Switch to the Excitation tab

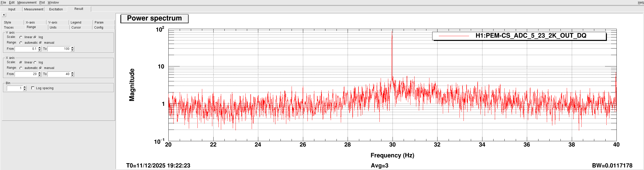56,9
